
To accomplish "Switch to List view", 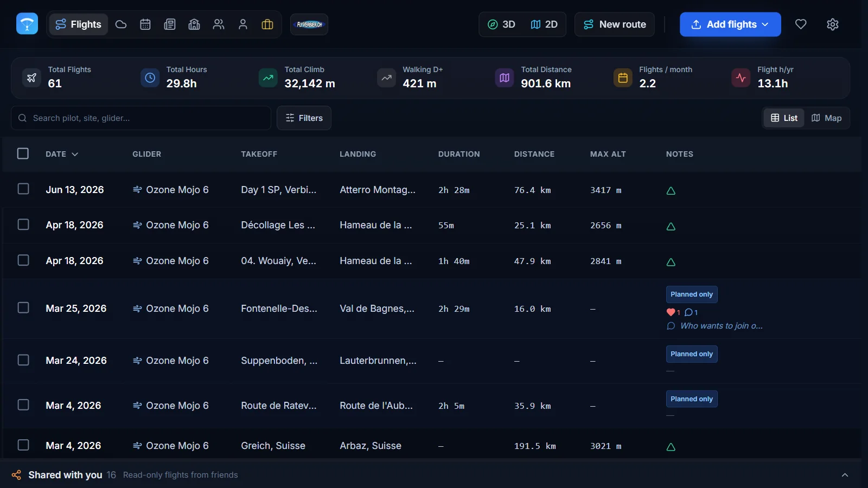I will 784,118.
